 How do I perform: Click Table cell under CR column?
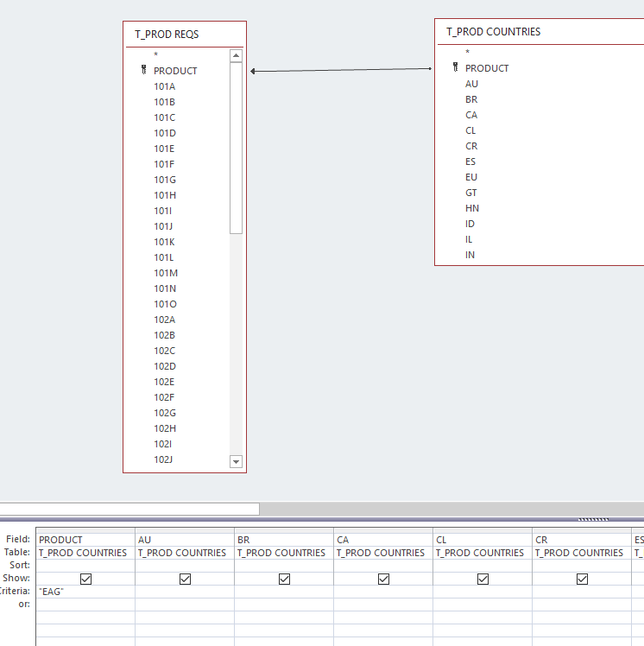[581, 553]
